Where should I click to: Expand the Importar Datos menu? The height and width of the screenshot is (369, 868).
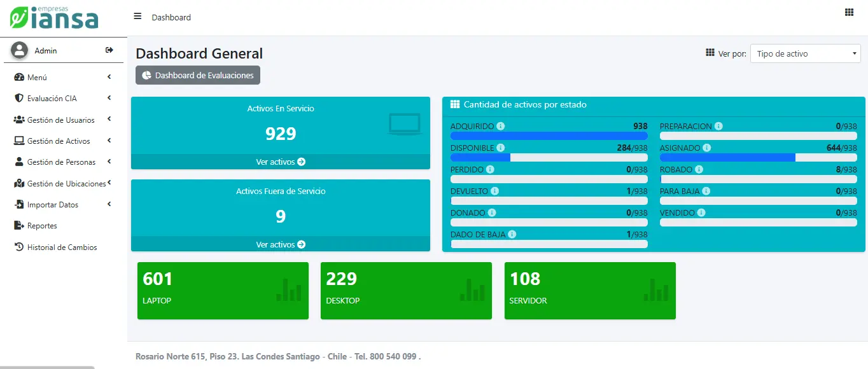[x=62, y=205]
